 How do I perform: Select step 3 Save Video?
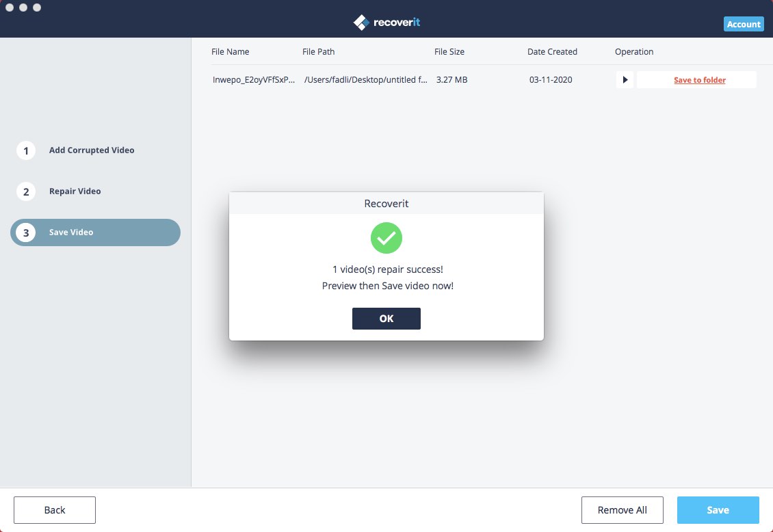[95, 232]
